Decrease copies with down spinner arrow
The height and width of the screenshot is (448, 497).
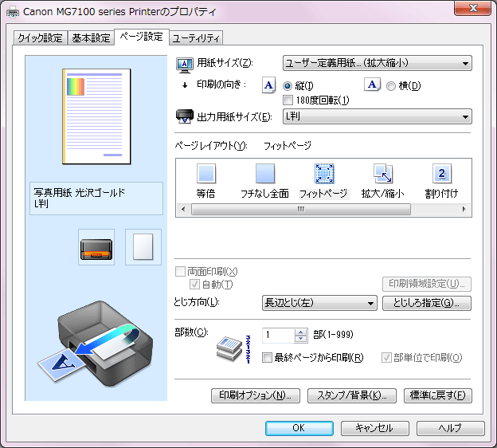click(x=300, y=339)
